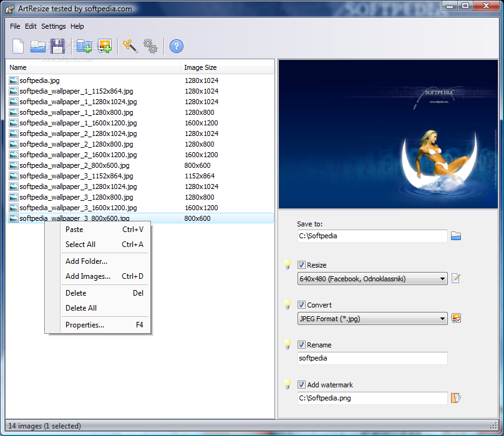Uncheck the Add watermark checkbox
Viewport: 504px width, 436px height.
click(x=301, y=385)
